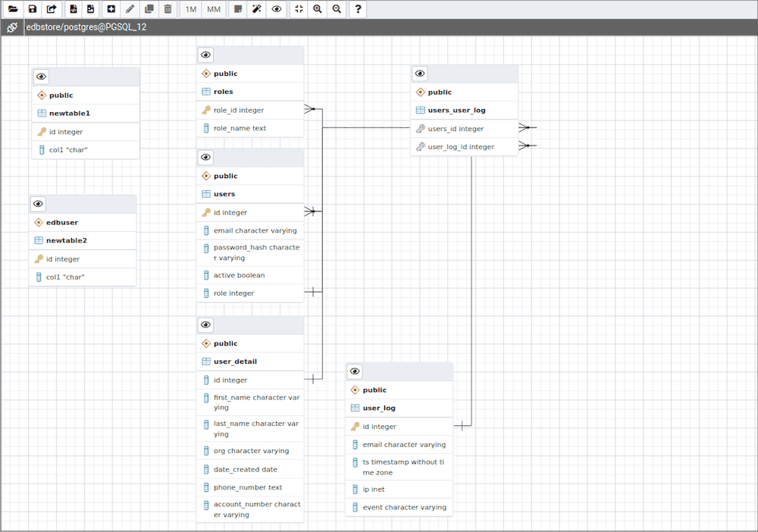Drop the selected table
This screenshot has width=758, height=532.
click(x=168, y=8)
